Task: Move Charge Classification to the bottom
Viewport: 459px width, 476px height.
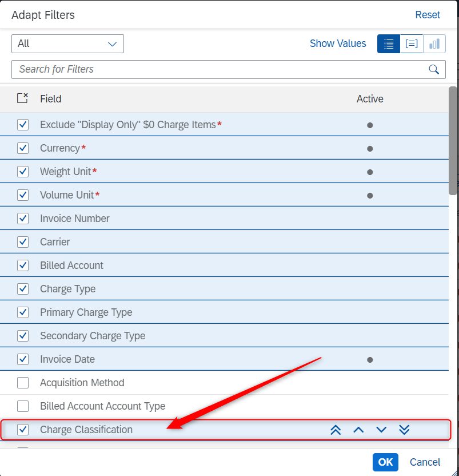Action: click(x=404, y=430)
